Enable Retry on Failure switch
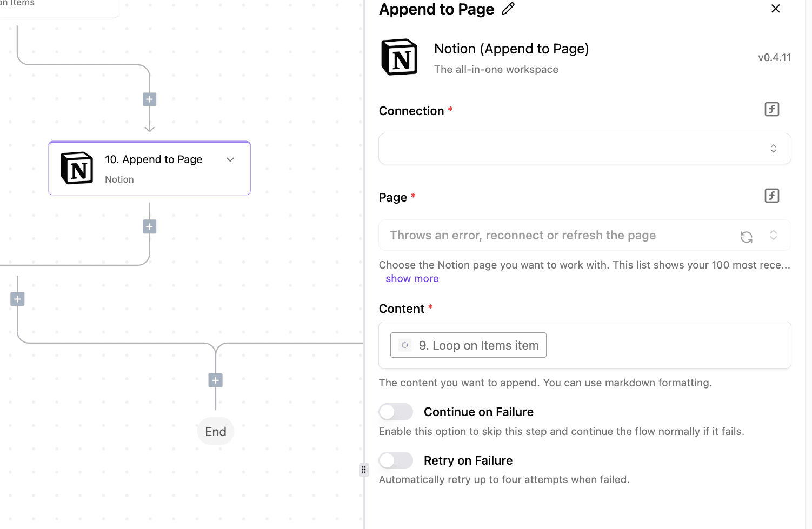The height and width of the screenshot is (529, 812). point(396,460)
